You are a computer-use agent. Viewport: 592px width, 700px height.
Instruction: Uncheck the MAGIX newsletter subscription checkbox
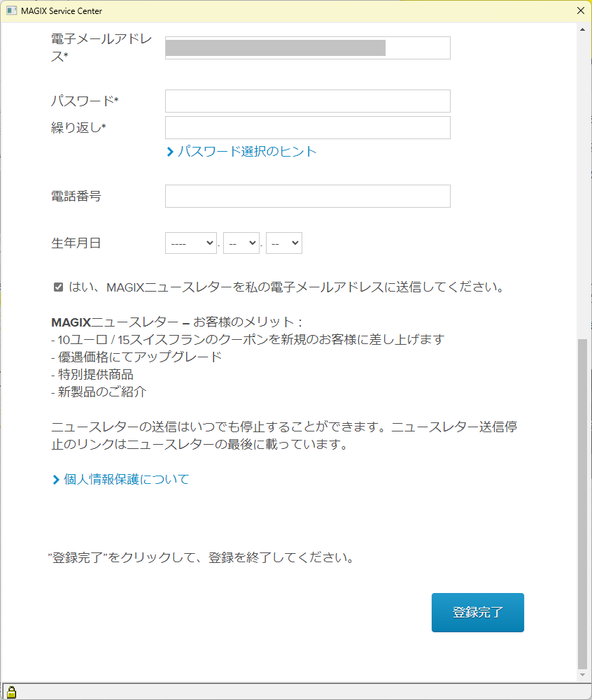(58, 287)
